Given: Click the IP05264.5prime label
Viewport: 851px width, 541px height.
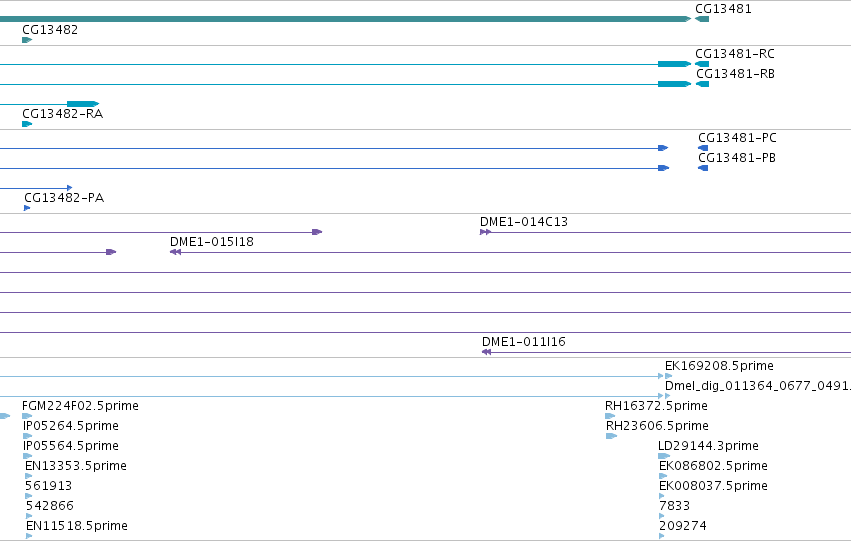Looking at the screenshot, I should coord(71,426).
